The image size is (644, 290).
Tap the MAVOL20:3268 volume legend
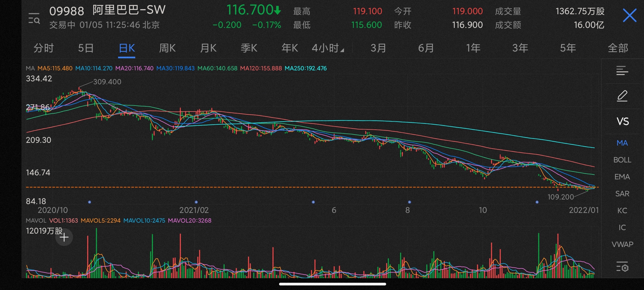pyautogui.click(x=189, y=220)
